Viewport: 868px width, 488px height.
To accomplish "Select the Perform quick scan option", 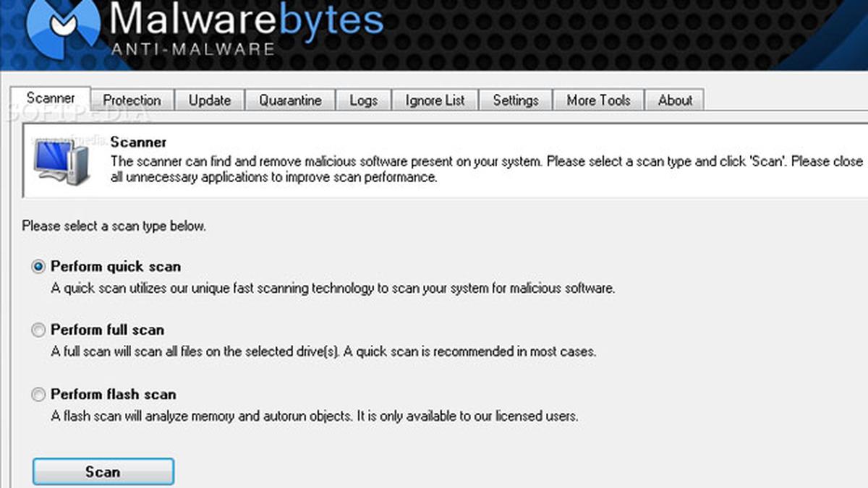I will coord(38,266).
